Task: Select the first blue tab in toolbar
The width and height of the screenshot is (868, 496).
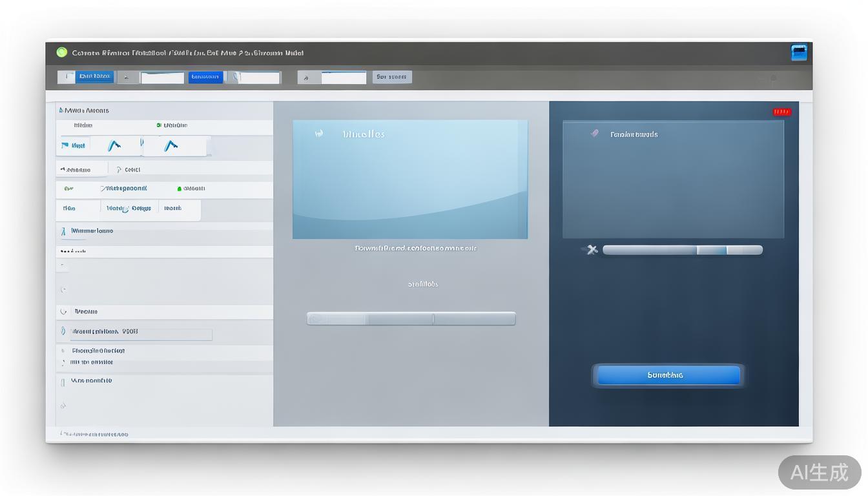Action: [94, 77]
